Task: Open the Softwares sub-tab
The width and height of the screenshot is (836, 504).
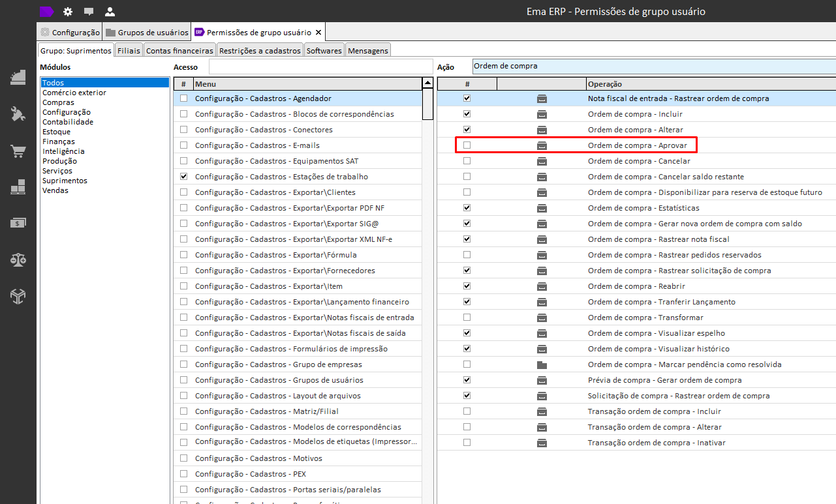Action: (x=324, y=50)
